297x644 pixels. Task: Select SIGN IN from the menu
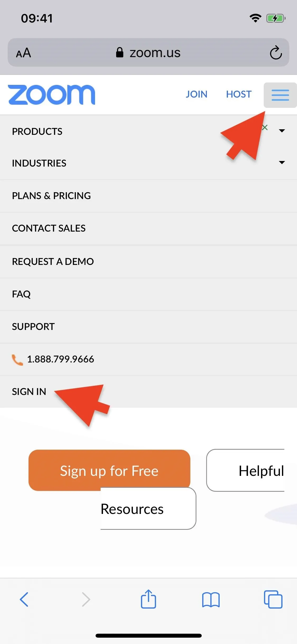point(148,392)
